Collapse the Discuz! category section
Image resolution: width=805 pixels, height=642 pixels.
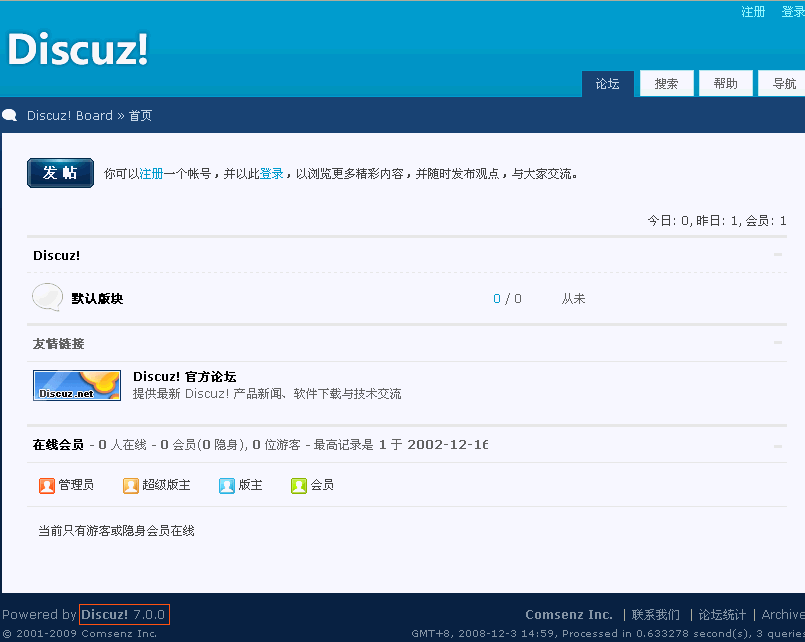click(x=778, y=255)
